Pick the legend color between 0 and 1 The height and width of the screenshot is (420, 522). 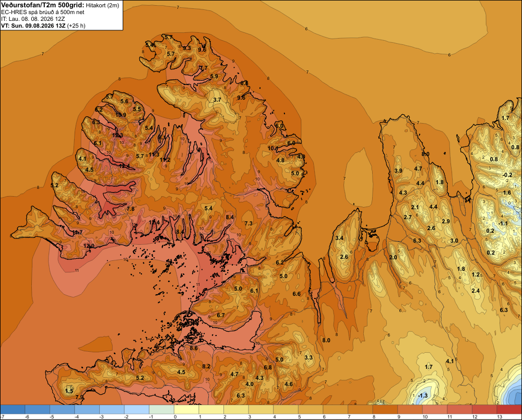coord(186,410)
